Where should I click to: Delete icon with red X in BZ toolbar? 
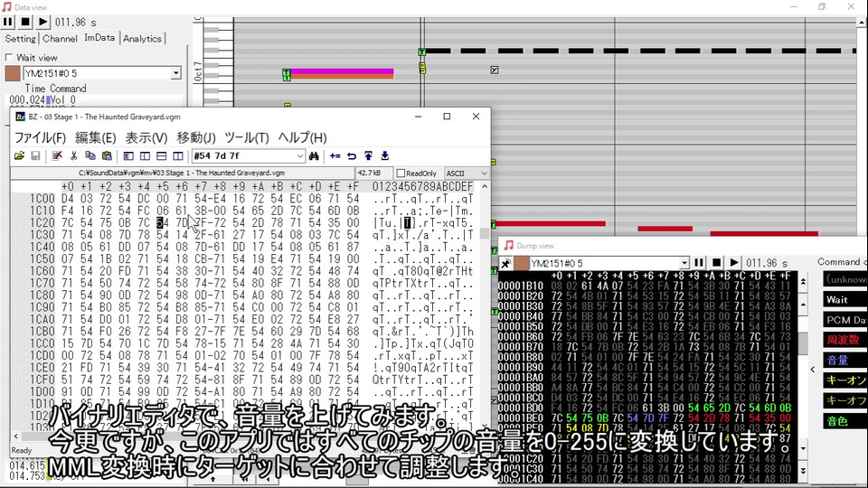56,156
